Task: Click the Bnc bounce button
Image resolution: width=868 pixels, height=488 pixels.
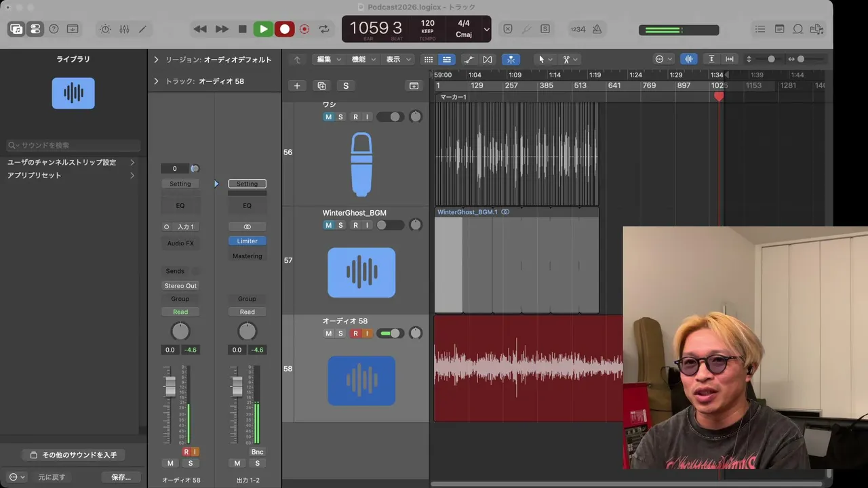Action: (x=257, y=452)
